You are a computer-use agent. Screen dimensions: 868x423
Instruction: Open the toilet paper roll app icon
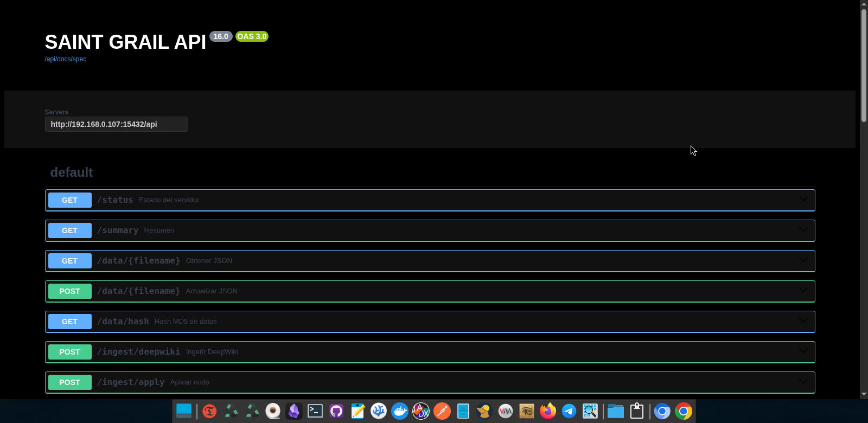(273, 411)
